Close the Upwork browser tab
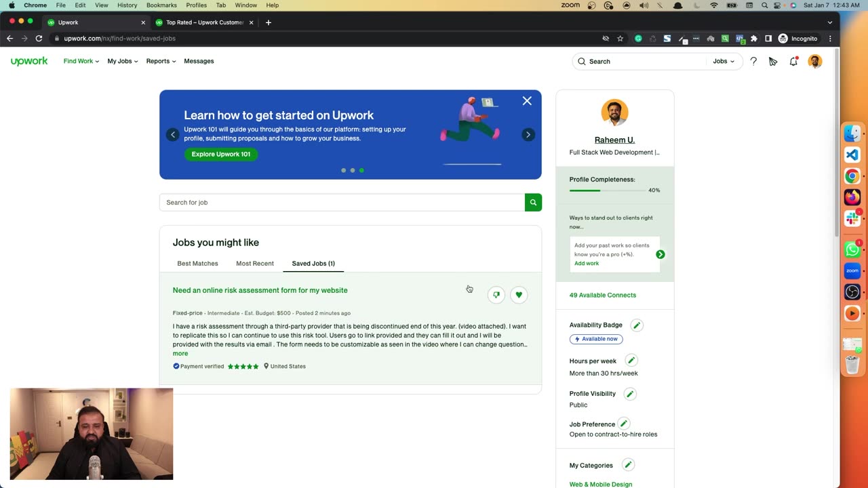 click(x=143, y=22)
